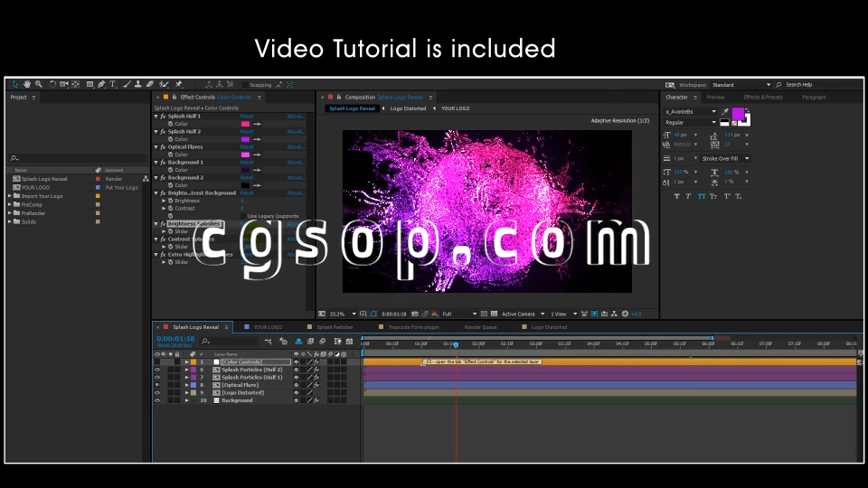The width and height of the screenshot is (868, 488).
Task: Switch to the Paragraph tab
Action: click(x=814, y=98)
